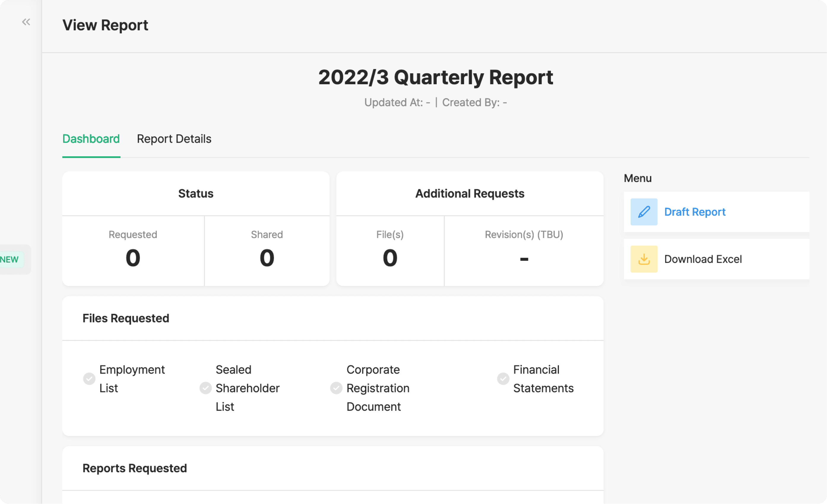Click the Files Requested section header

coord(126,318)
